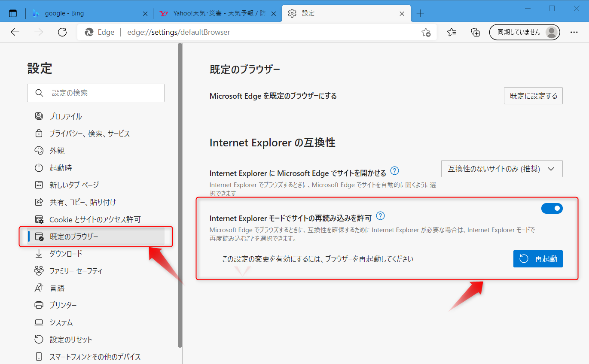Viewport: 589px width, 364px height.
Task: Toggle Internet Explorer モードでサイトの再読み込みを許可 switch
Action: tap(552, 208)
